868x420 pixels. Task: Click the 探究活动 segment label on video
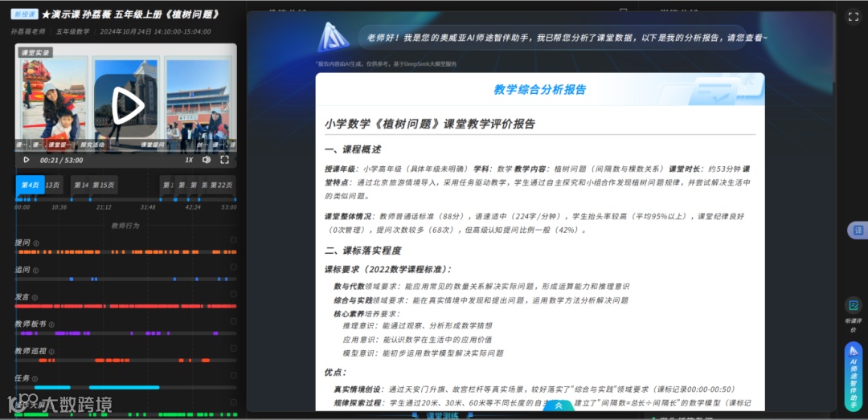pos(92,145)
